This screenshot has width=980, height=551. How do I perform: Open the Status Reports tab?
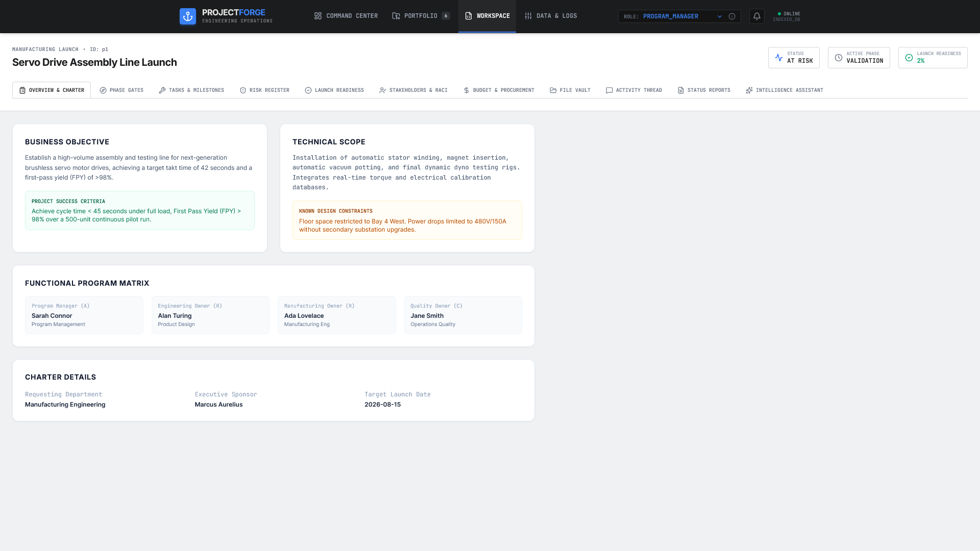pyautogui.click(x=704, y=90)
